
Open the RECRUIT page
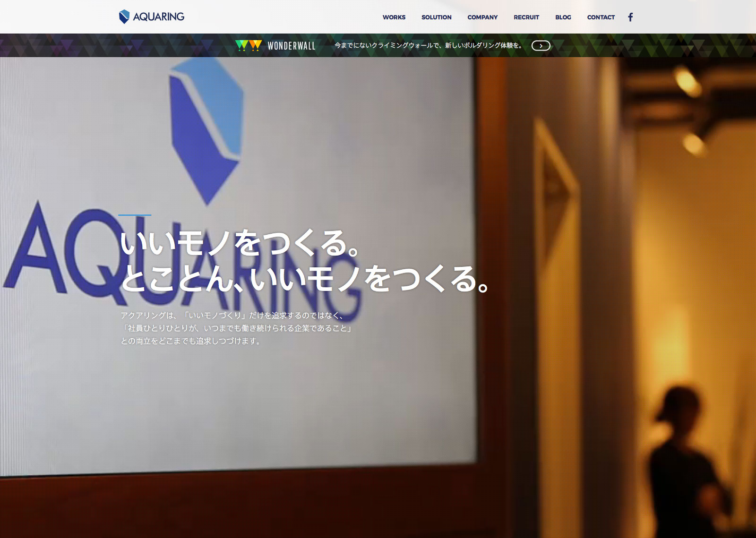[526, 17]
